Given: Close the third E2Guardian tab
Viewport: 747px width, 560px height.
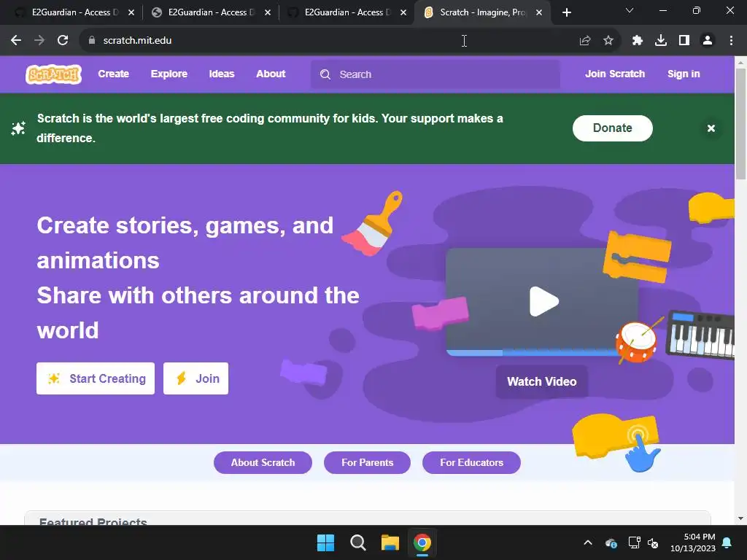Looking at the screenshot, I should [403, 13].
